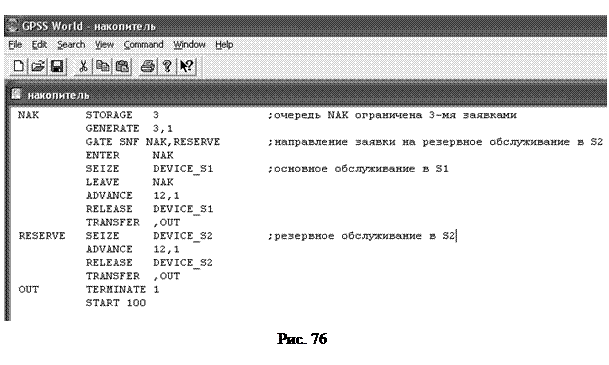Click the GPSS World application title icon
Screen dimensions: 609x365
pyautogui.click(x=12, y=26)
